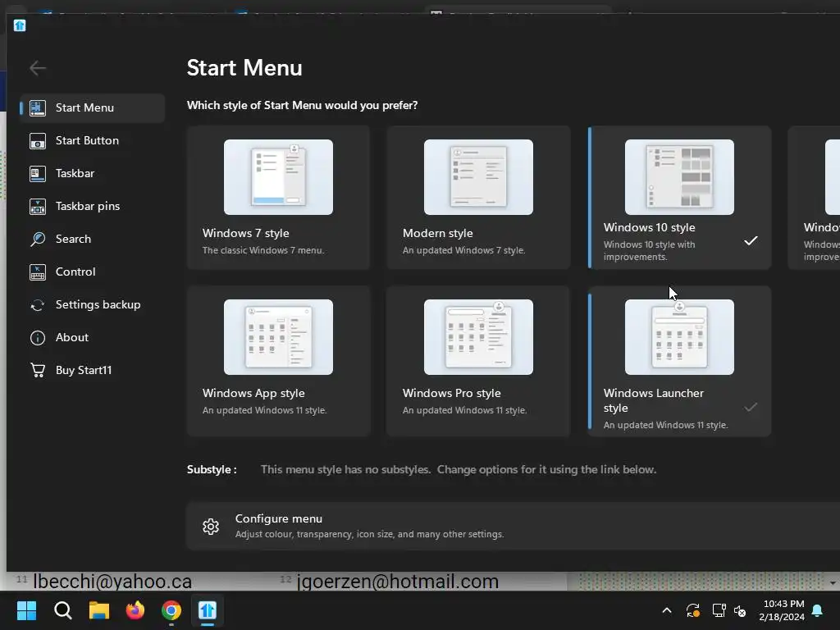
Task: Click the Start11 title bar app icon
Action: pos(20,25)
